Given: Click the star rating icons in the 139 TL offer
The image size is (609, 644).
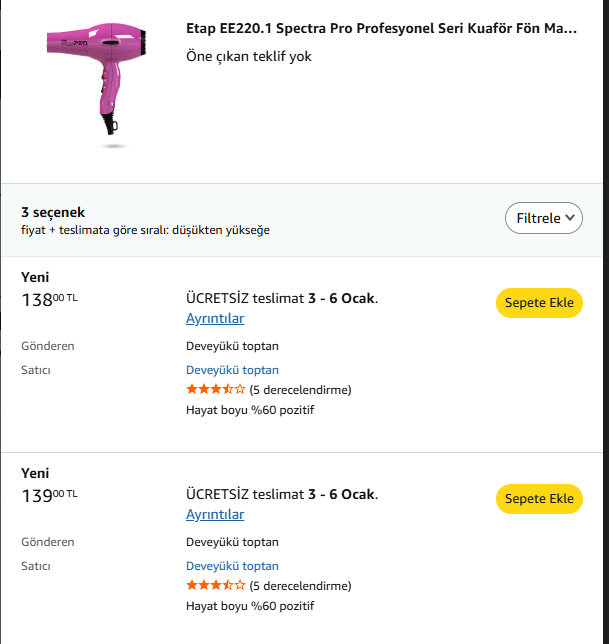Looking at the screenshot, I should click(x=215, y=585).
